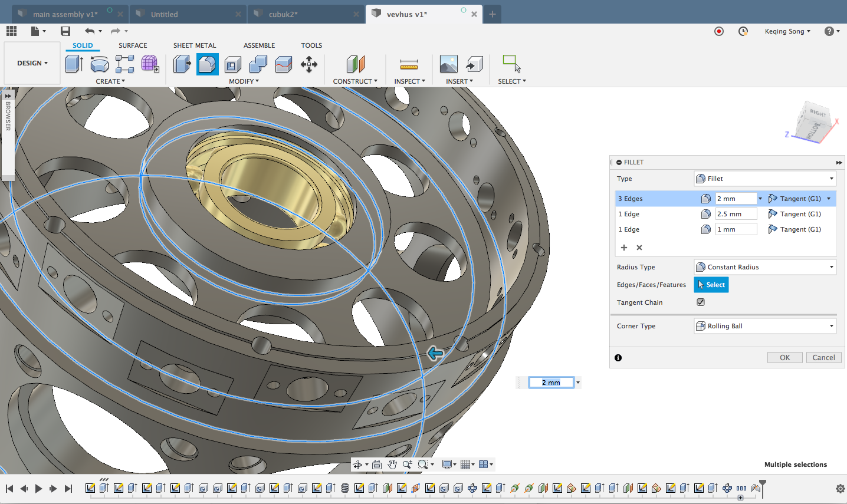
Task: Click the Revolve tool icon
Action: click(x=100, y=64)
